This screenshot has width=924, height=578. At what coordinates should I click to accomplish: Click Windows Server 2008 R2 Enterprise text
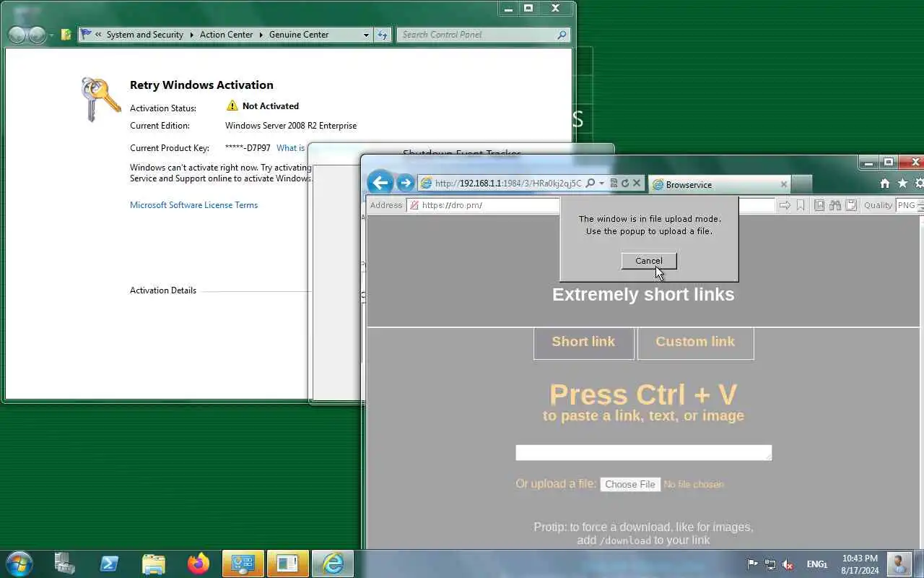click(291, 126)
